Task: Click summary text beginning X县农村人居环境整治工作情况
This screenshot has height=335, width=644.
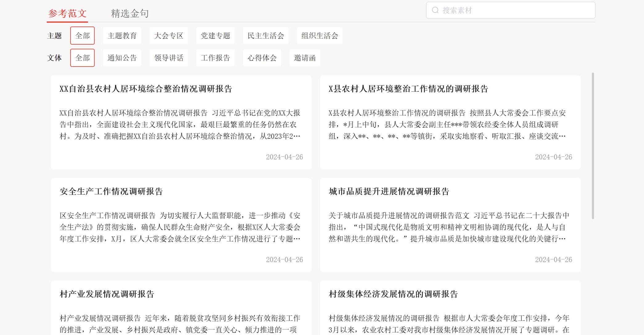Action: tap(447, 125)
